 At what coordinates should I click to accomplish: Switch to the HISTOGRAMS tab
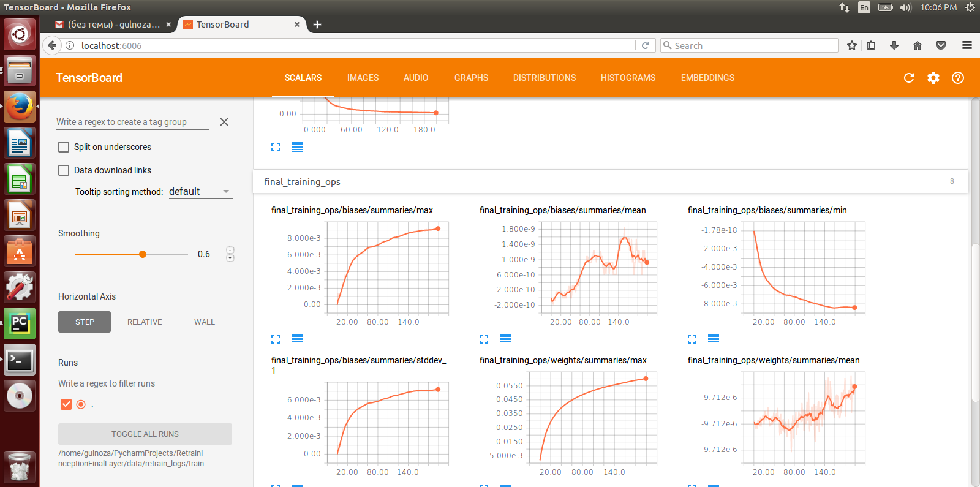point(628,78)
